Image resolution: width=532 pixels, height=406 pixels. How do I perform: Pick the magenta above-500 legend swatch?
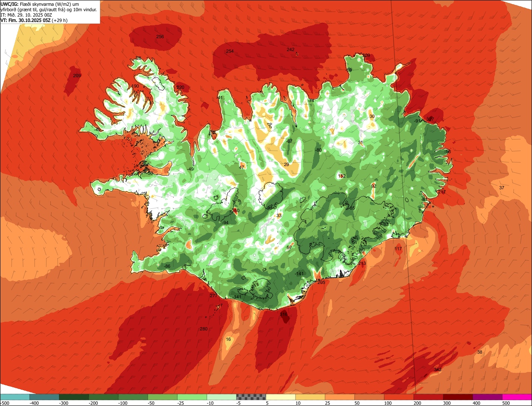pos(517,397)
